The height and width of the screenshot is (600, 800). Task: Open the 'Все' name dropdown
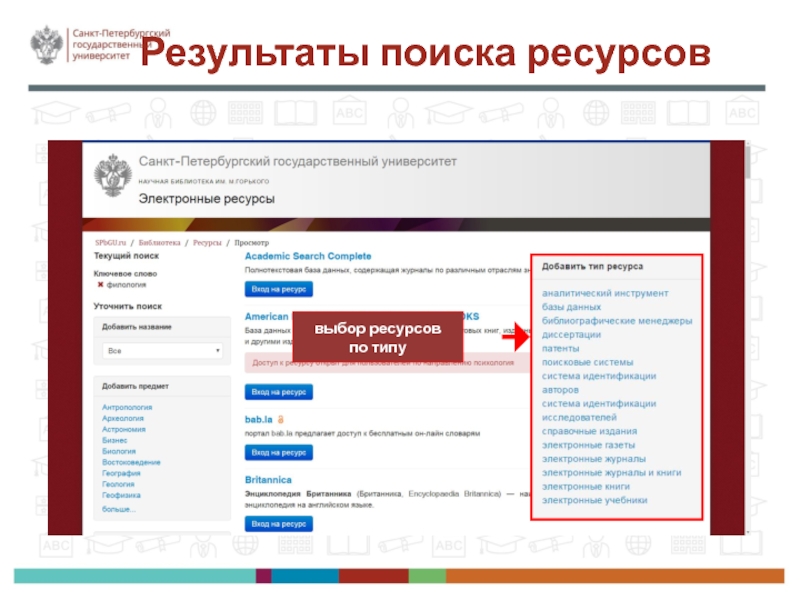point(162,351)
